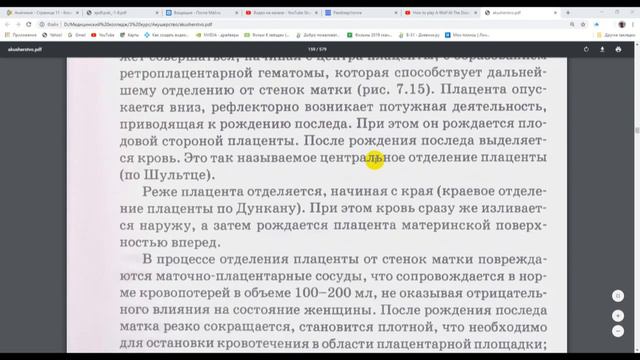Open browser zoom magnifier icon in address bar

pyautogui.click(x=572, y=24)
